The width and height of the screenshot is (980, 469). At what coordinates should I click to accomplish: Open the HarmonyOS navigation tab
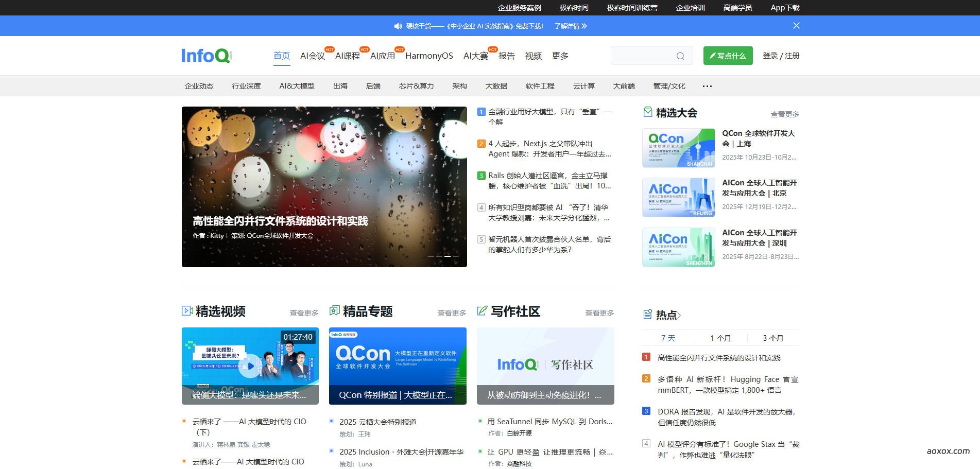(429, 56)
